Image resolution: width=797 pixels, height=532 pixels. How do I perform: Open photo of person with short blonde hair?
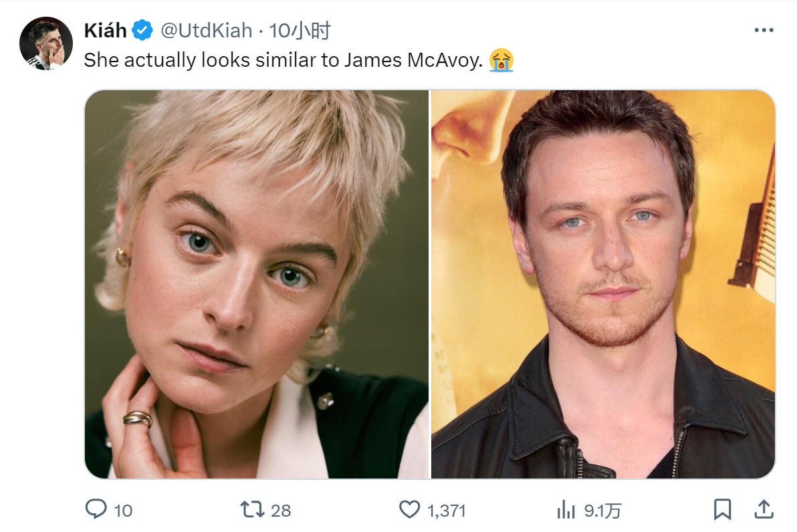[257, 284]
